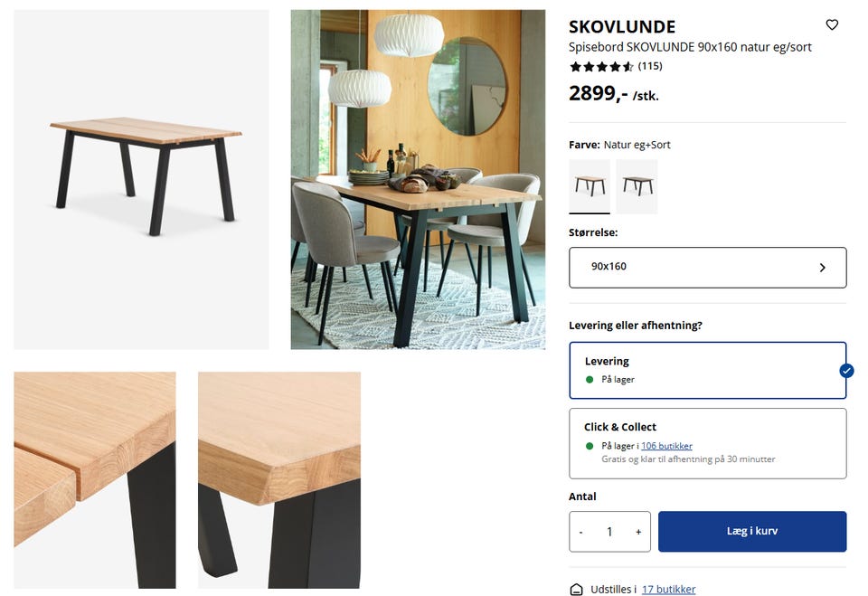
Task: View dining room lifestyle photo
Action: tap(418, 179)
